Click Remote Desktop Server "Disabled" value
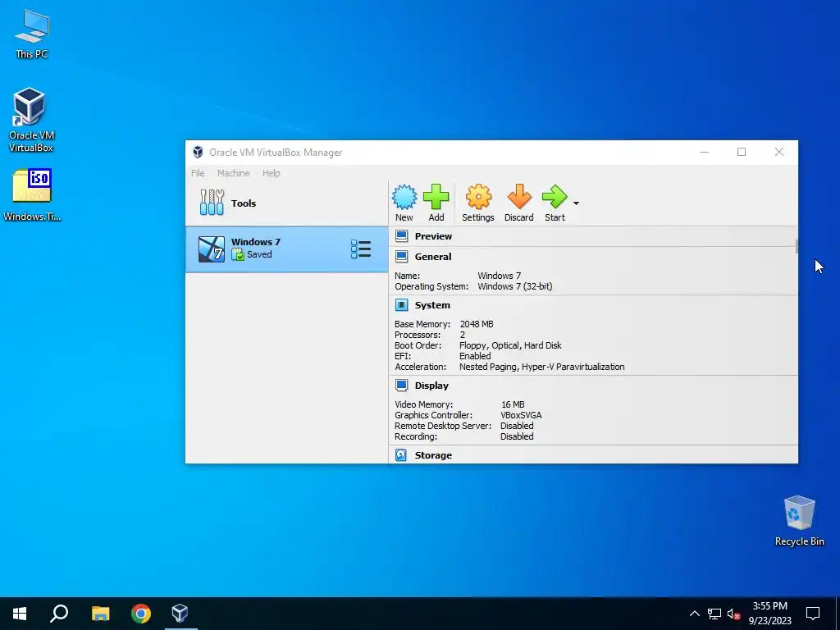Viewport: 840px width, 630px height. point(517,426)
